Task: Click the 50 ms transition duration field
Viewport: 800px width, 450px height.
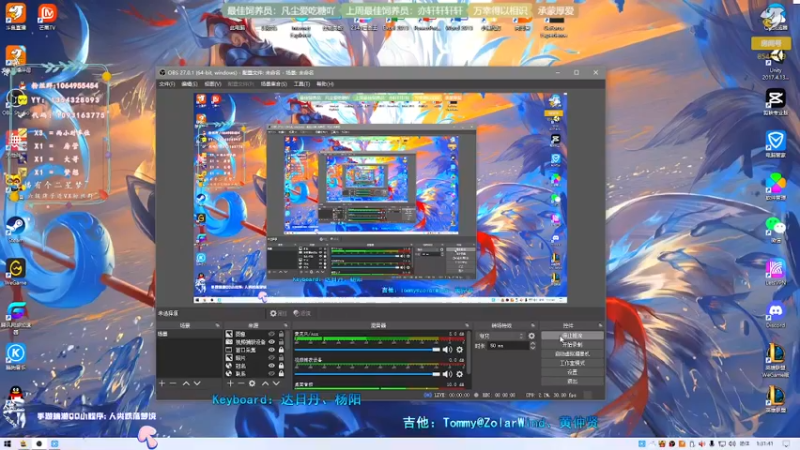Action: [x=509, y=346]
